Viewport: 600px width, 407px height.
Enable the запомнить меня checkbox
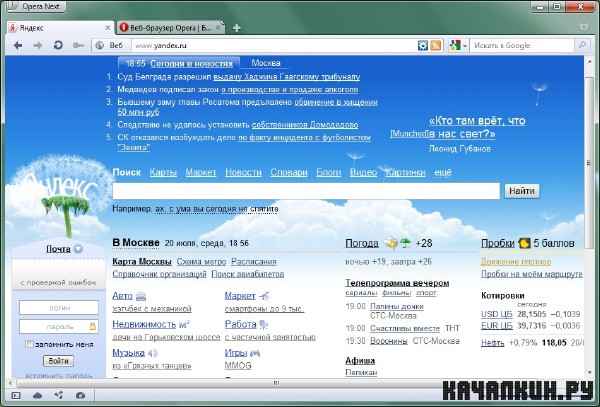pyautogui.click(x=29, y=344)
